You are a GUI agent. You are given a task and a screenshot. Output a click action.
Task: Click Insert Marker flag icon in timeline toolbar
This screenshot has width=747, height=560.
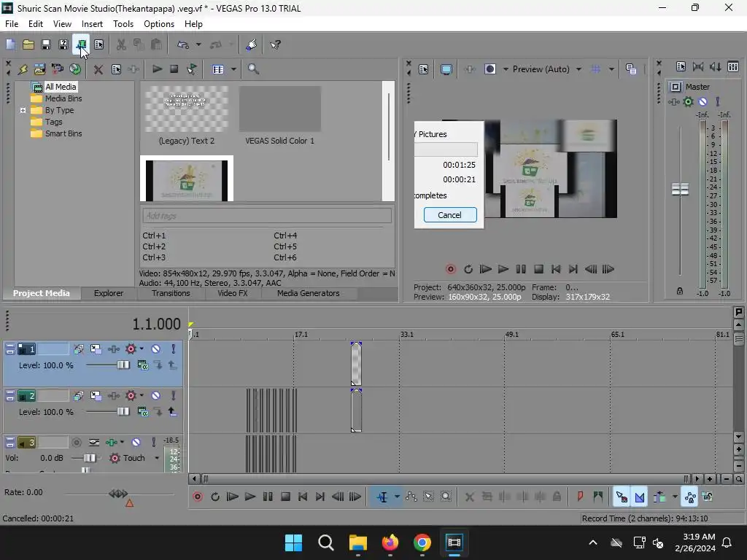580,497
